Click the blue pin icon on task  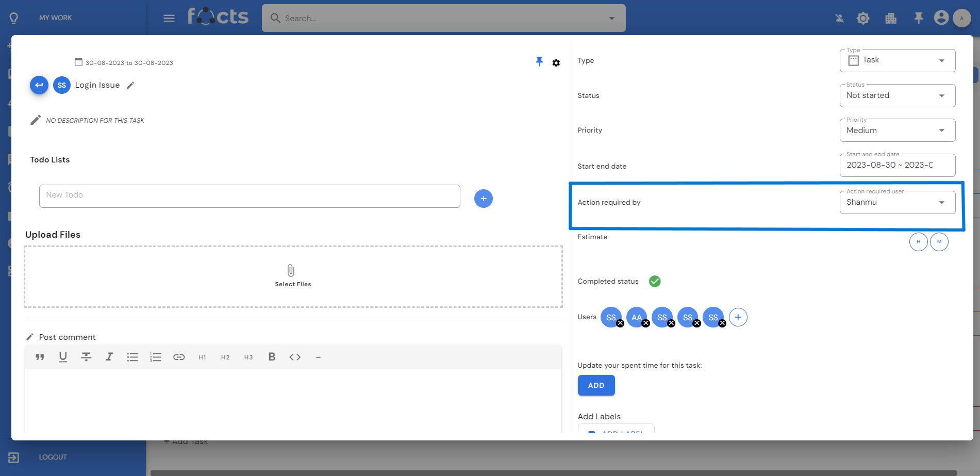click(x=539, y=61)
